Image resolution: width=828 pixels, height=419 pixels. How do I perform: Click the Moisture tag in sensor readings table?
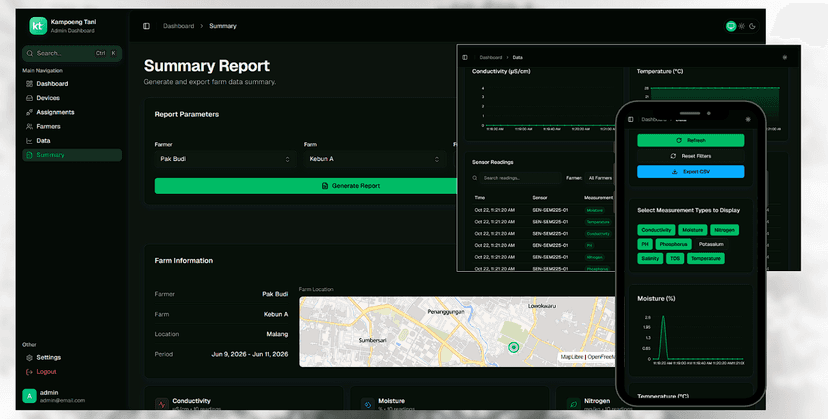pyautogui.click(x=595, y=210)
